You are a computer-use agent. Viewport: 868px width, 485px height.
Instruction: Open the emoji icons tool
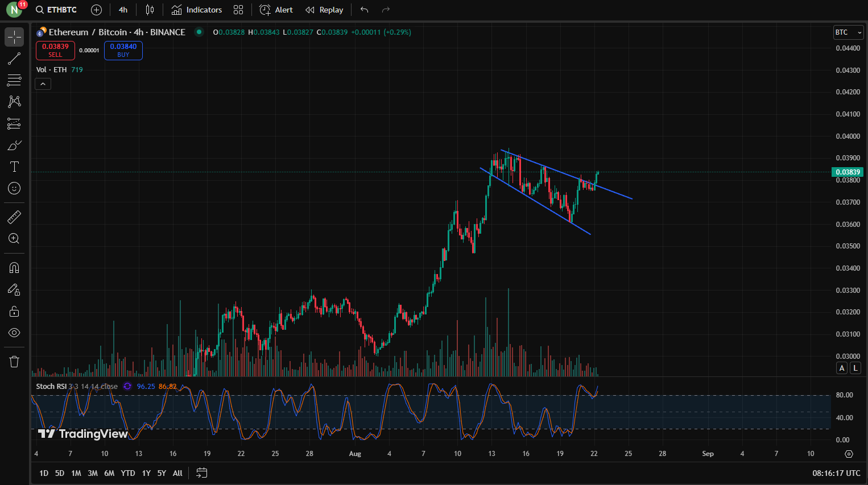click(14, 188)
